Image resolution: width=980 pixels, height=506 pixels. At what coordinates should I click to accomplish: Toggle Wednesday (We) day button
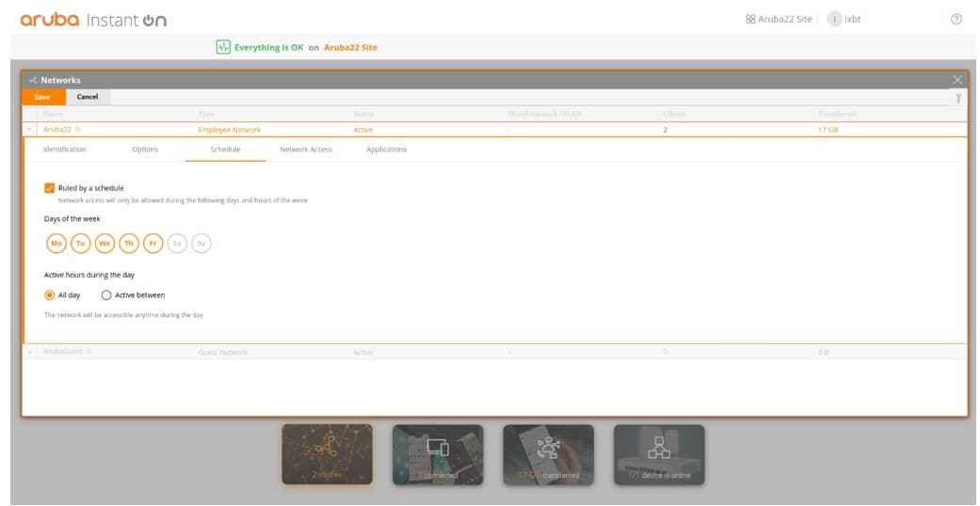tap(105, 243)
